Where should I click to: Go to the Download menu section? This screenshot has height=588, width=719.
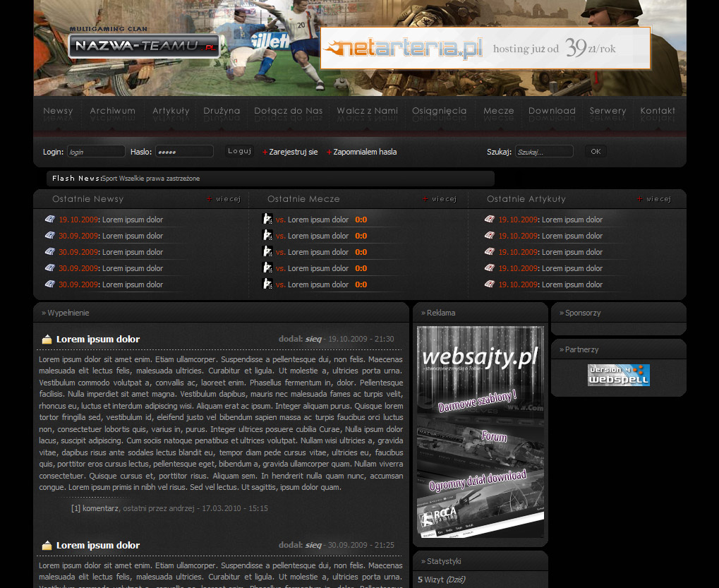pyautogui.click(x=552, y=111)
